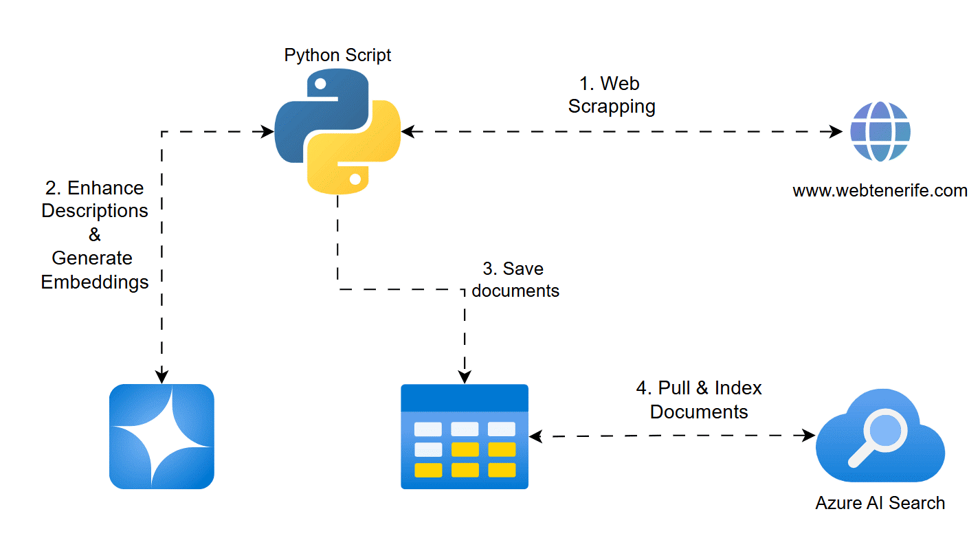Open the www.webtenerife.com text link
This screenshot has height=551, width=980.
(880, 191)
